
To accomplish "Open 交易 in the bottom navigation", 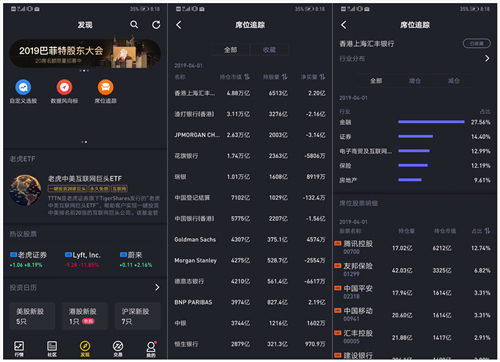I will coord(118,349).
